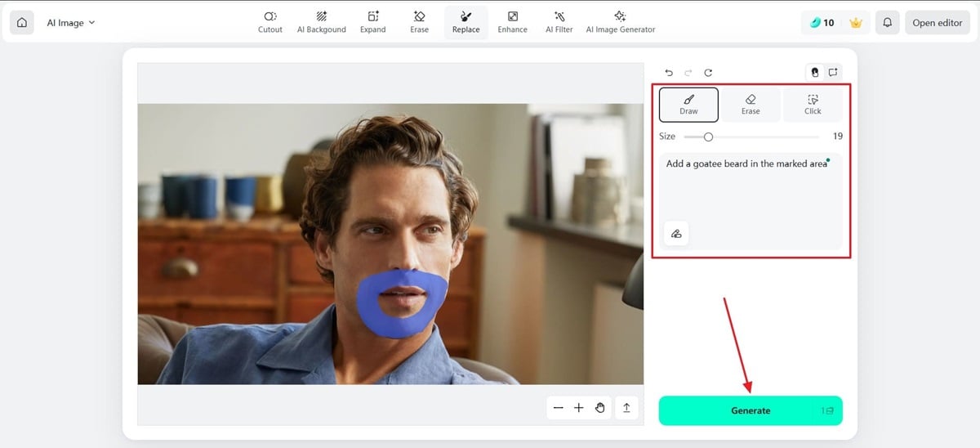
Task: Zoom out of the canvas
Action: 558,407
